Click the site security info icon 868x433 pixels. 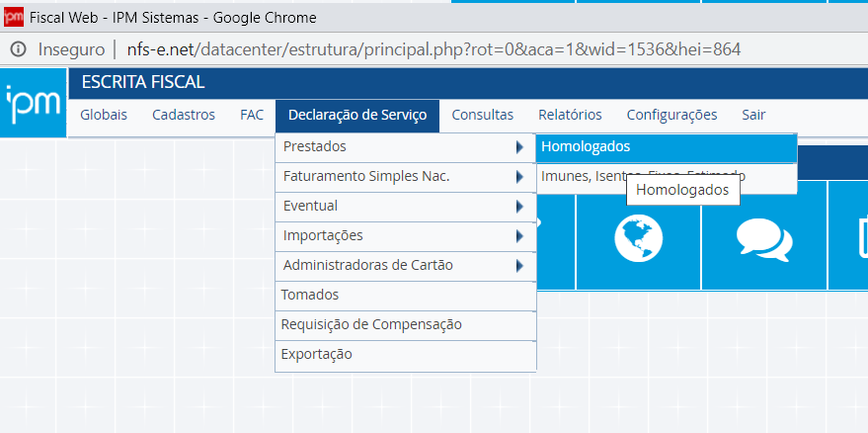[x=18, y=49]
